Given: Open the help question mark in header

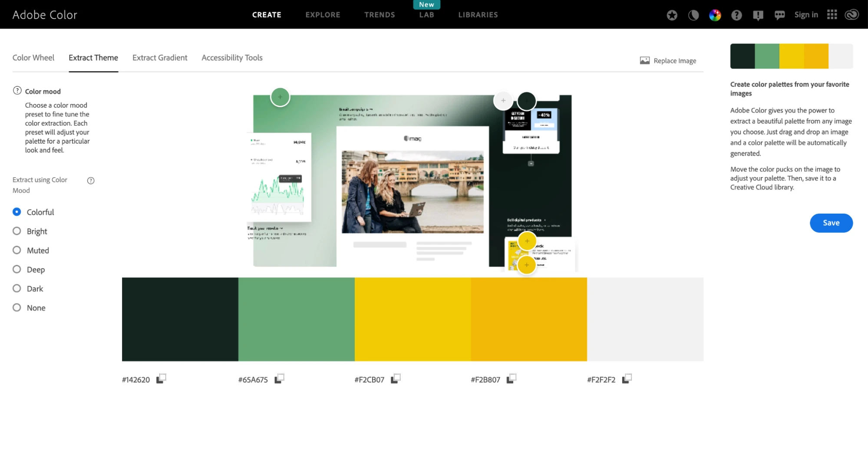Looking at the screenshot, I should click(x=736, y=15).
